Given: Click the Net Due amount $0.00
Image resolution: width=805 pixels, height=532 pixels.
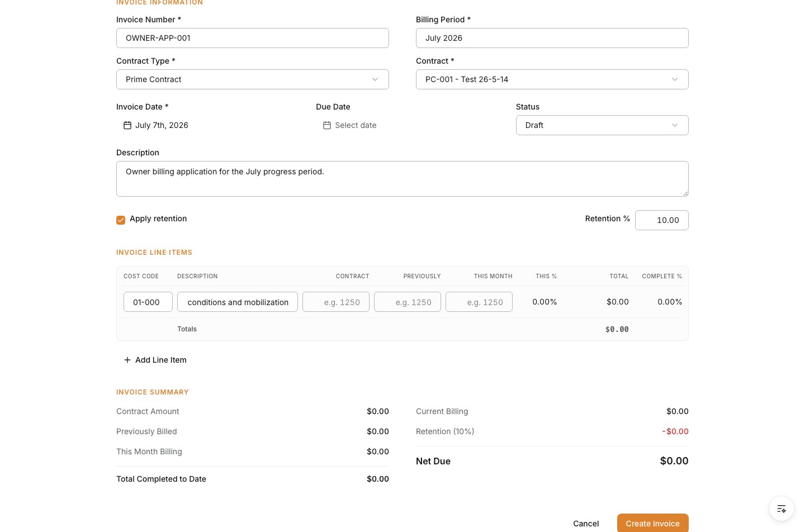Looking at the screenshot, I should 674,461.
